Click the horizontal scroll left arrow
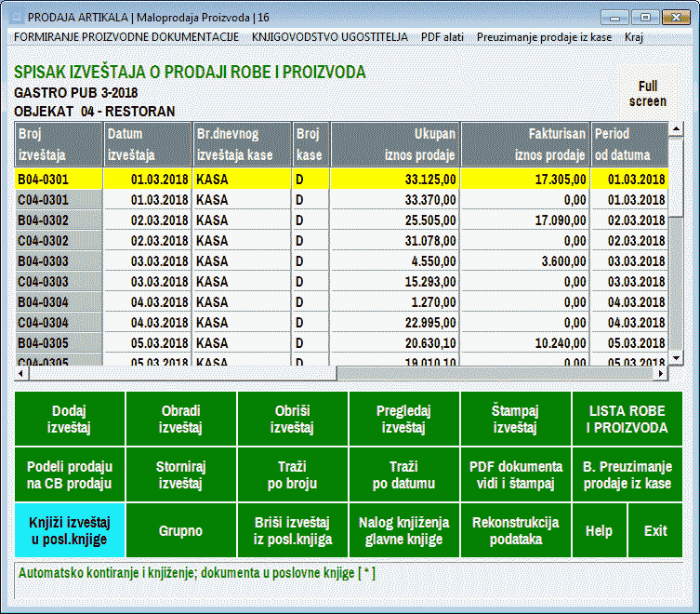This screenshot has width=700, height=614. coord(21,373)
